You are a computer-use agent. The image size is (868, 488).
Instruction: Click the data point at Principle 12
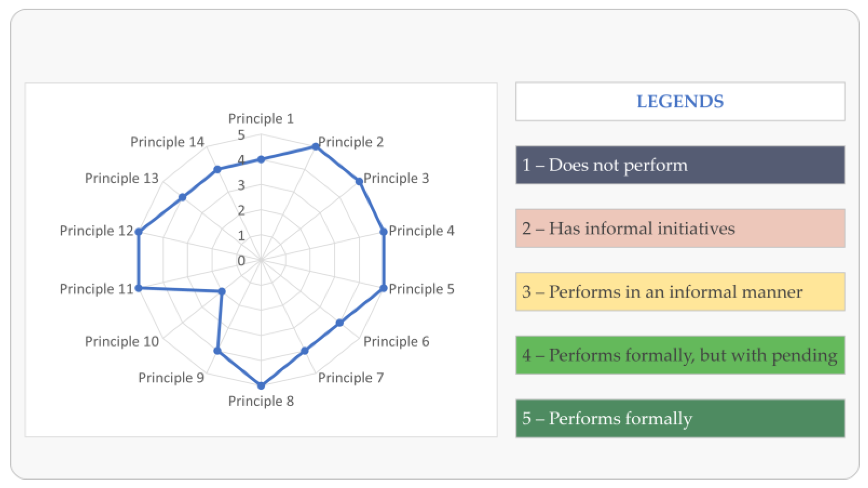tap(139, 232)
